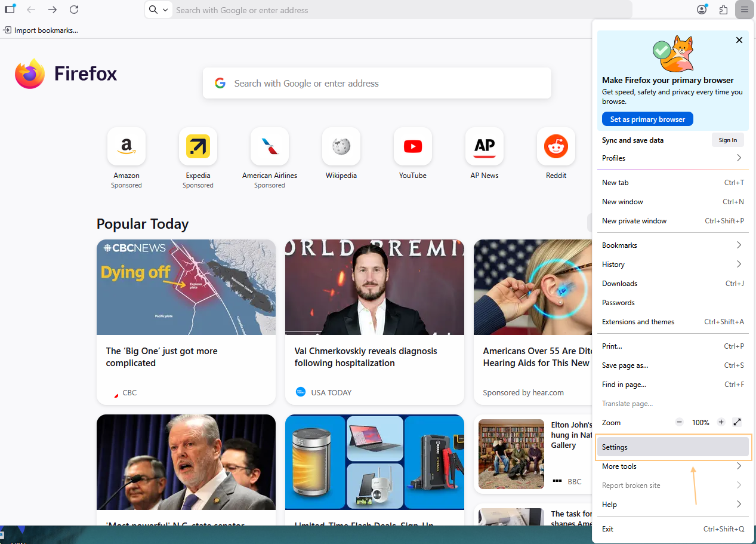This screenshot has width=756, height=544.
Task: Open the YouTube shortcut tile
Action: coord(412,146)
